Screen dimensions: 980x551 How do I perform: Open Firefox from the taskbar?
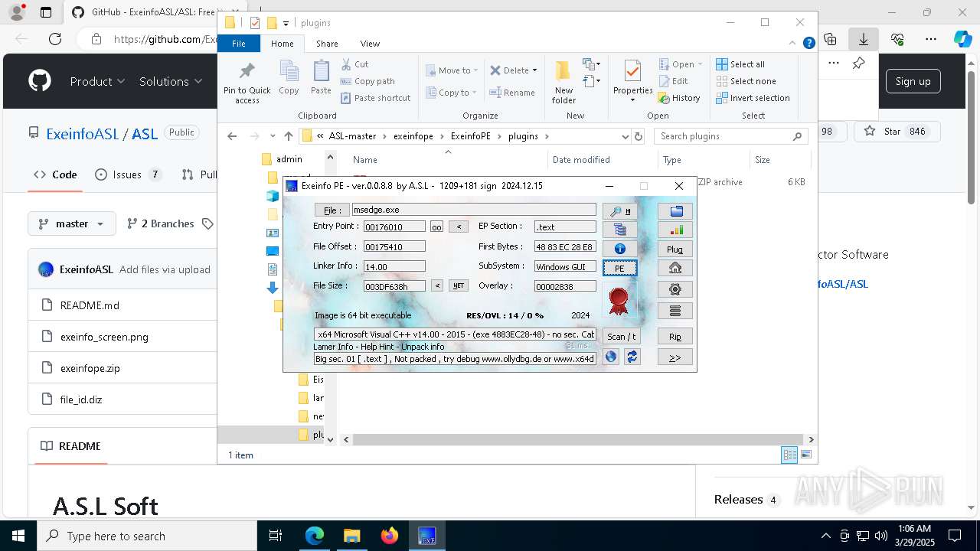coord(390,536)
